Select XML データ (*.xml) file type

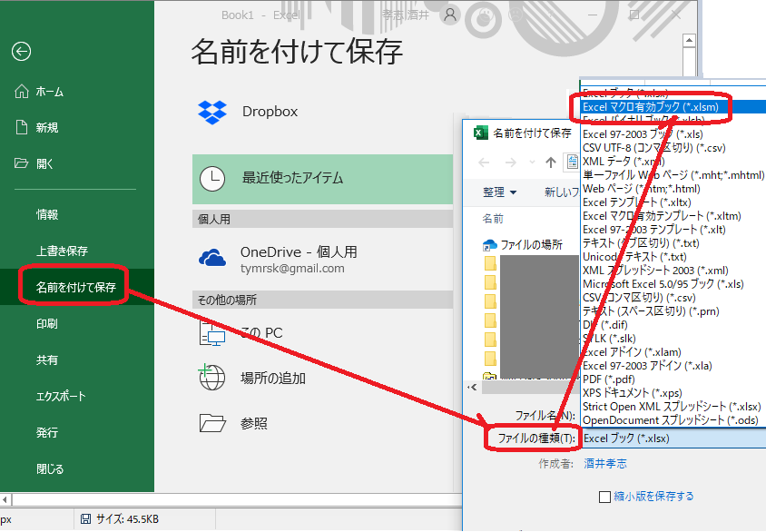tap(674, 162)
